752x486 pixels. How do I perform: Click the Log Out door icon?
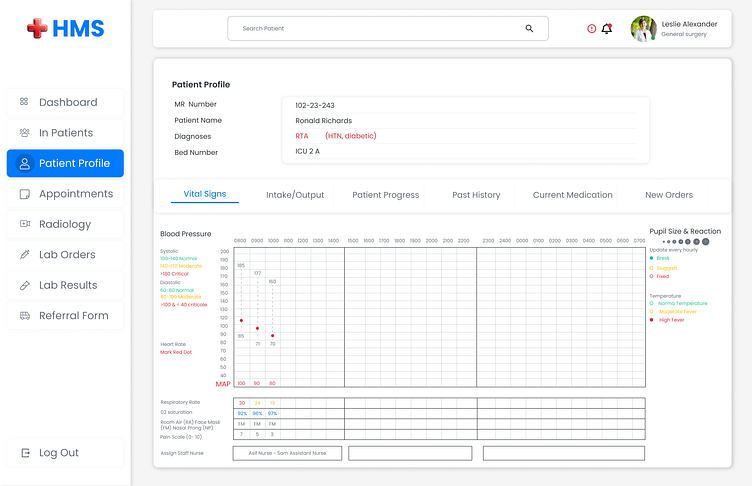click(25, 452)
